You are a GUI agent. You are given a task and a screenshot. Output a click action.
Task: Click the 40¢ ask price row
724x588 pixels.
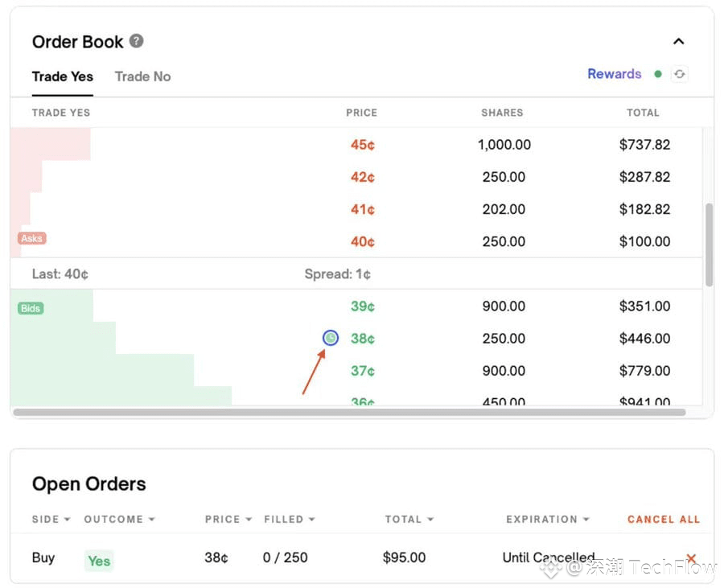(362, 241)
